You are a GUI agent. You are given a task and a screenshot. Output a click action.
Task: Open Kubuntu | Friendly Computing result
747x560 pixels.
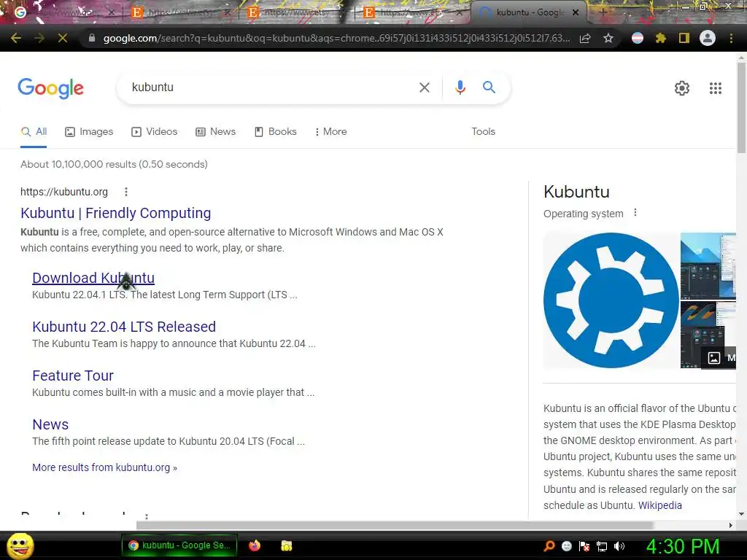116,213
